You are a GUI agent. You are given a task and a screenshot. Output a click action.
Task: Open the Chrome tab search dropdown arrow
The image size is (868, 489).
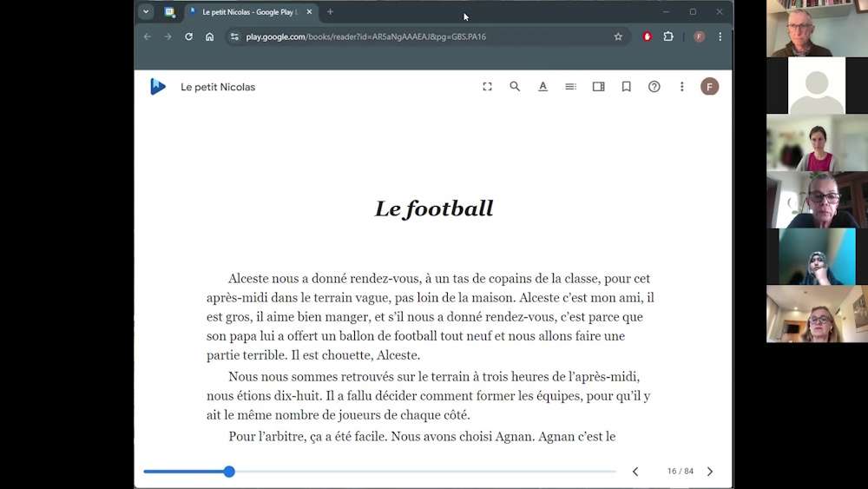tap(146, 11)
